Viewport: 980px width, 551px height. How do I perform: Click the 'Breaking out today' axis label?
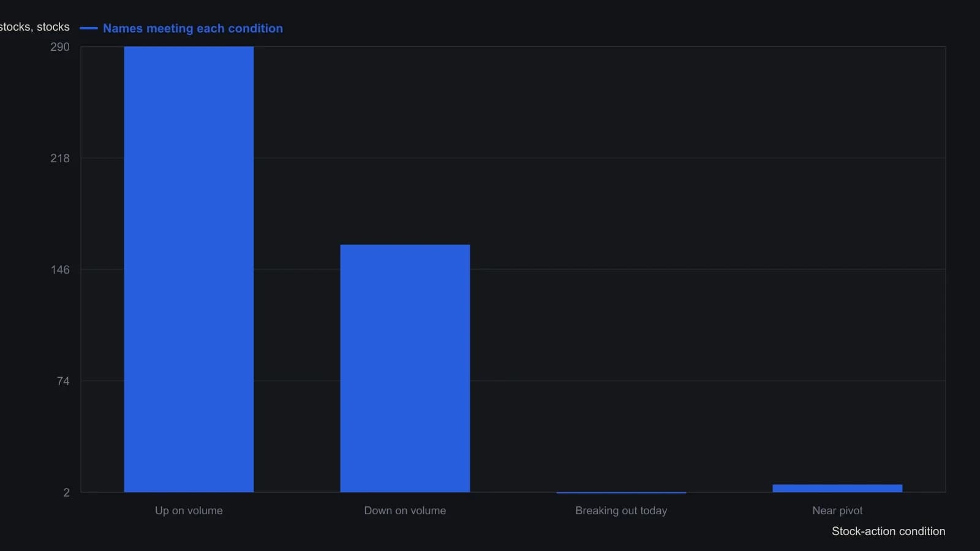point(621,511)
